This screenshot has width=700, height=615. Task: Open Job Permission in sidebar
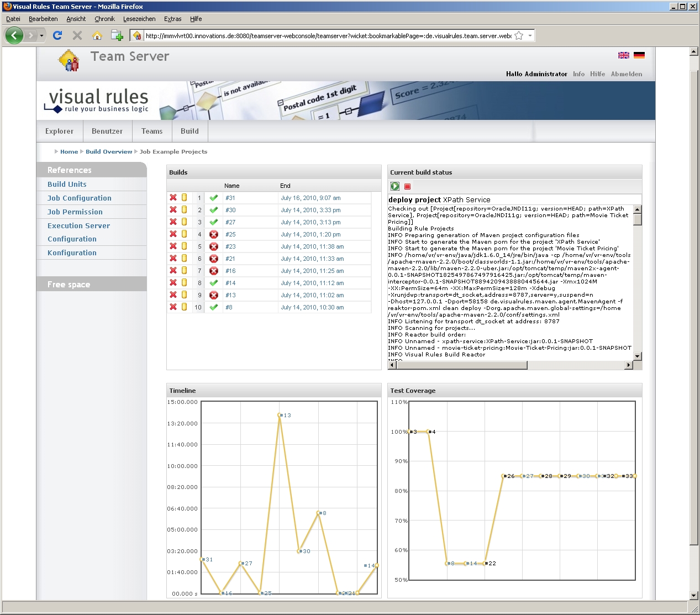(75, 212)
